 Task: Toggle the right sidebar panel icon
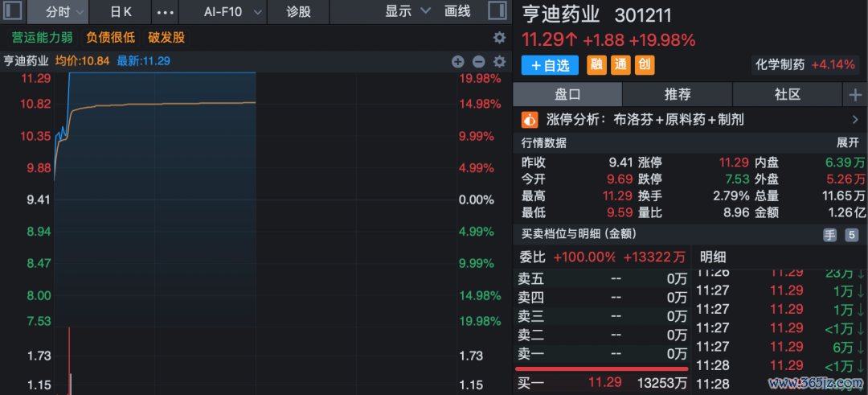click(x=497, y=11)
